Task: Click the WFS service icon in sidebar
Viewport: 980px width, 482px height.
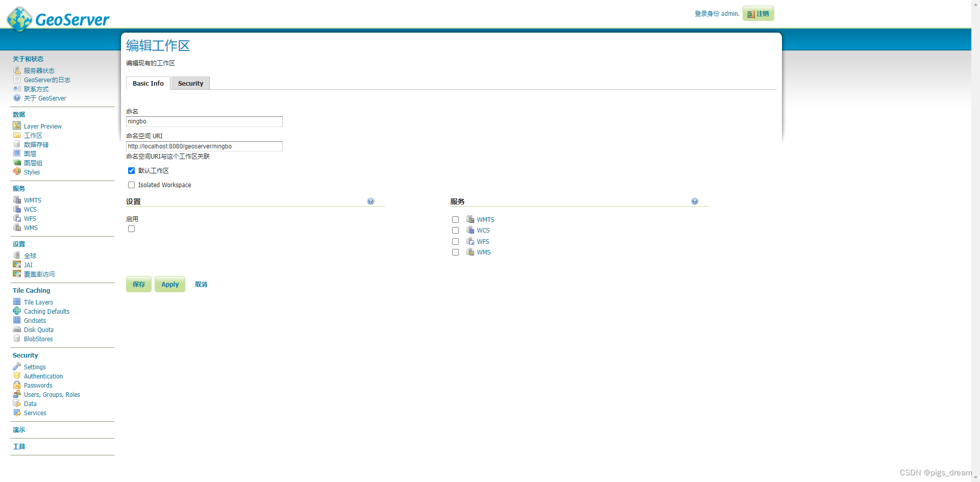Action: coord(17,218)
